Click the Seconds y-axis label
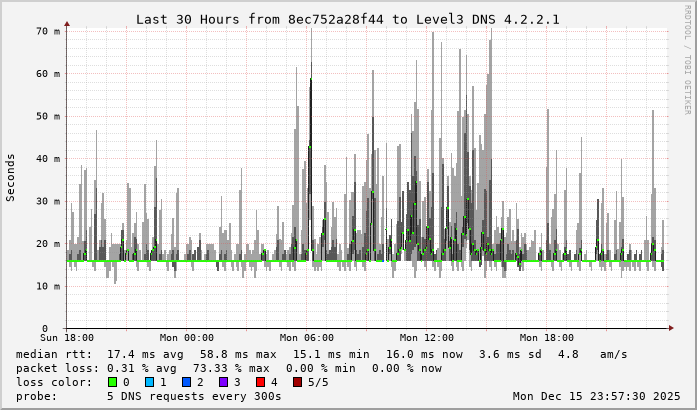Viewport: 697px width, 410px height. pyautogui.click(x=11, y=178)
